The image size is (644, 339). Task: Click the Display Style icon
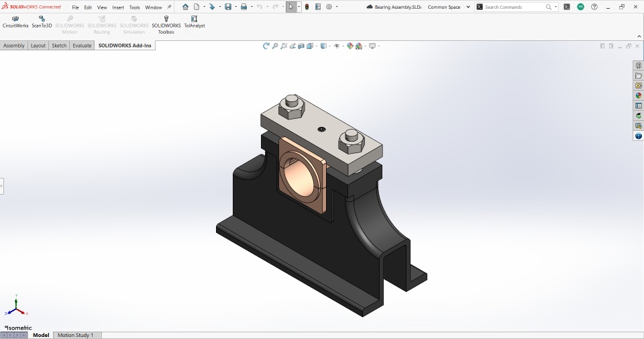pyautogui.click(x=323, y=46)
